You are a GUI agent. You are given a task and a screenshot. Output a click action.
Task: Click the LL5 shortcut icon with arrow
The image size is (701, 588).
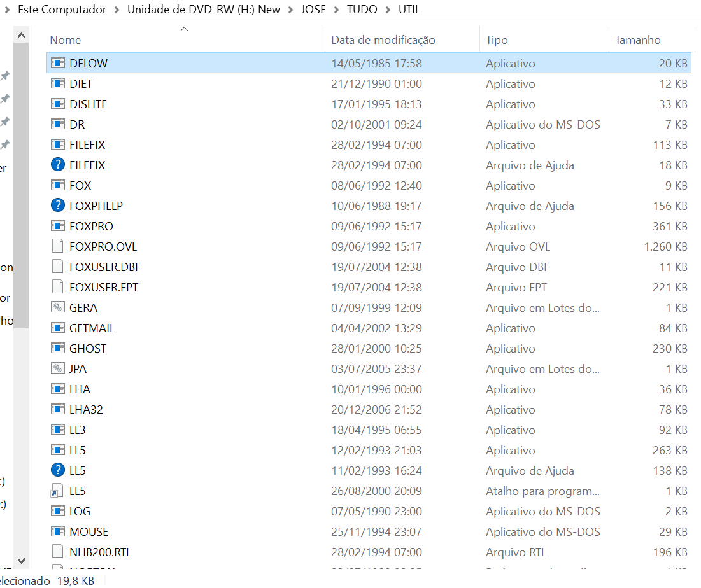[58, 491]
